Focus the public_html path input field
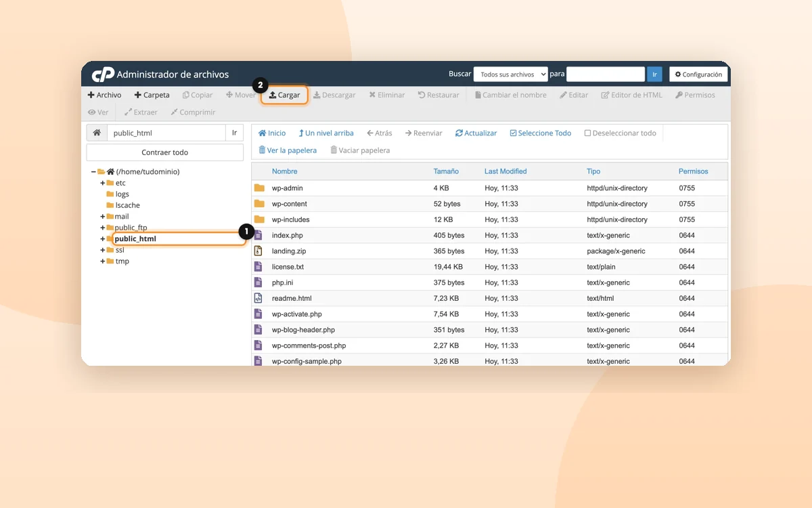Image resolution: width=812 pixels, height=508 pixels. (166, 133)
